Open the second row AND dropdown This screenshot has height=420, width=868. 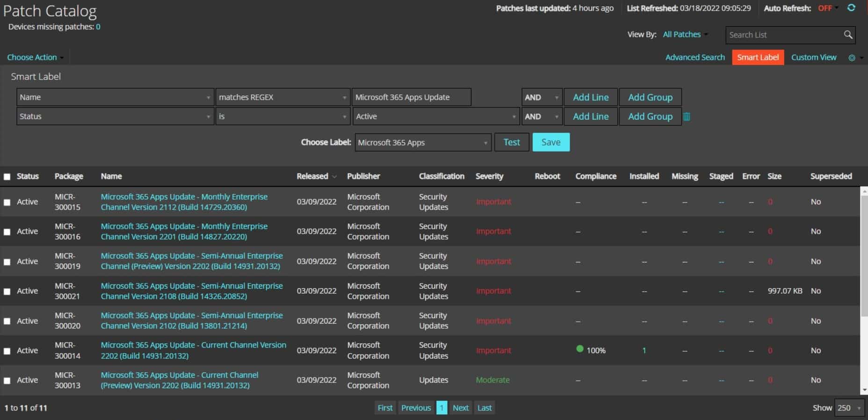[542, 116]
